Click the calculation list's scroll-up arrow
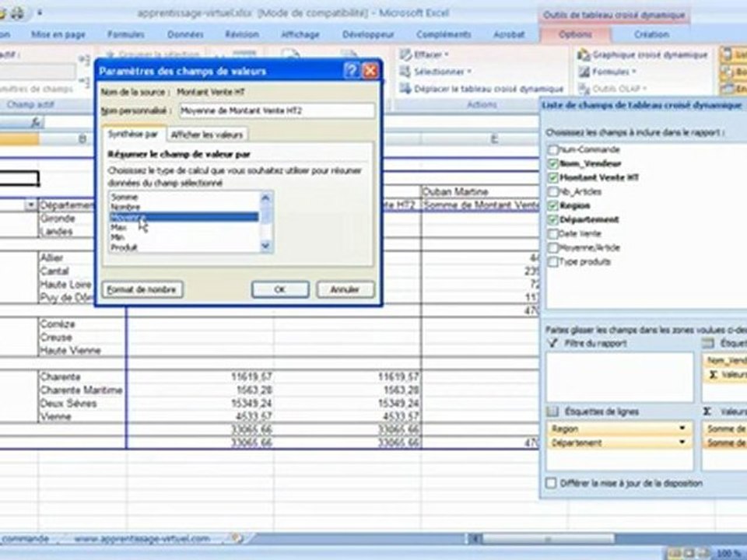The width and height of the screenshot is (747, 560). pos(266,197)
